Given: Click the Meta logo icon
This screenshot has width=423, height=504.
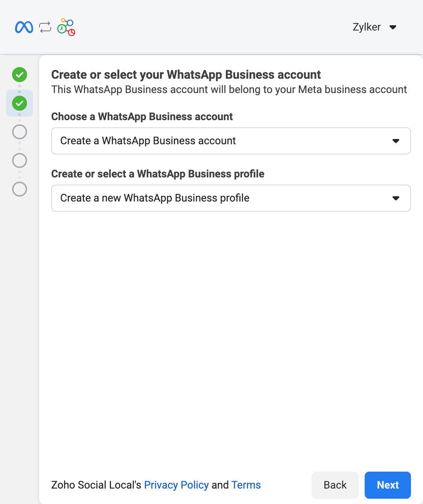Looking at the screenshot, I should coord(24,27).
